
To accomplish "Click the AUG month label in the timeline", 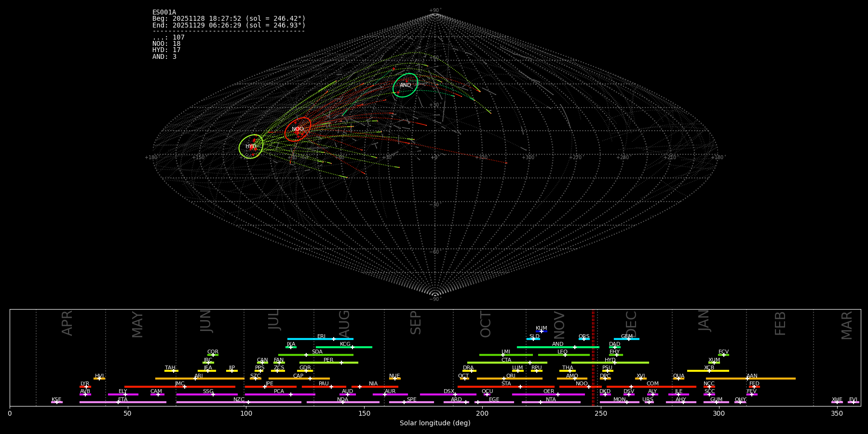I will [x=344, y=324].
